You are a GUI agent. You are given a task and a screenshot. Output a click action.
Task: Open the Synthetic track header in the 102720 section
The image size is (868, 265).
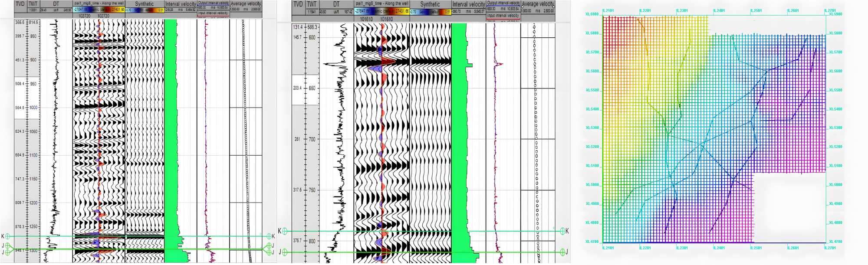tap(144, 4)
